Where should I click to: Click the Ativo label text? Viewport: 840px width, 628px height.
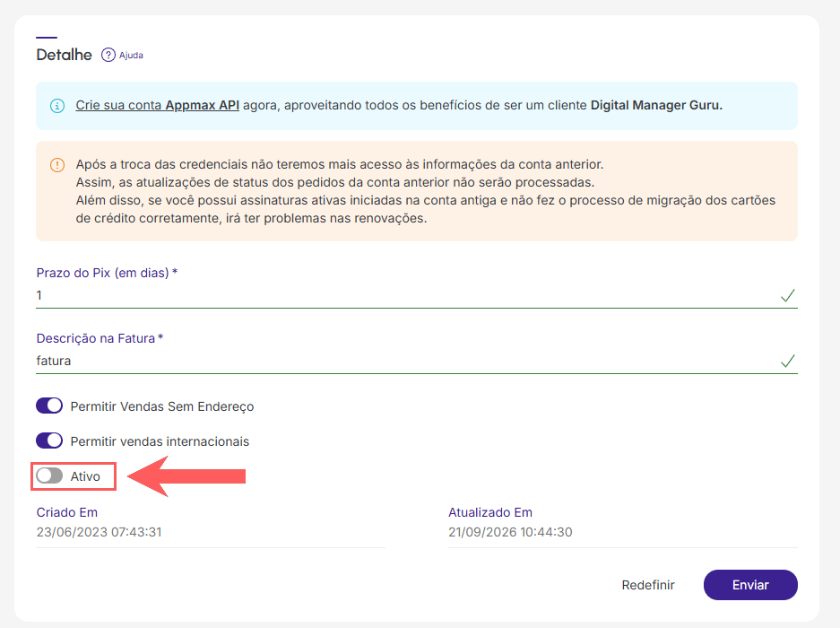pos(85,476)
